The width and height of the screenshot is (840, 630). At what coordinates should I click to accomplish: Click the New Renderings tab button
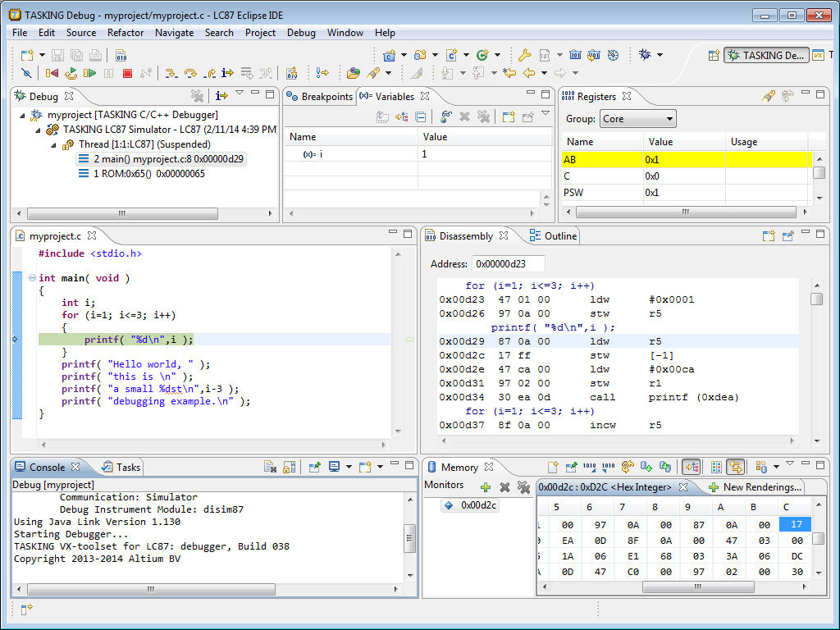[754, 487]
